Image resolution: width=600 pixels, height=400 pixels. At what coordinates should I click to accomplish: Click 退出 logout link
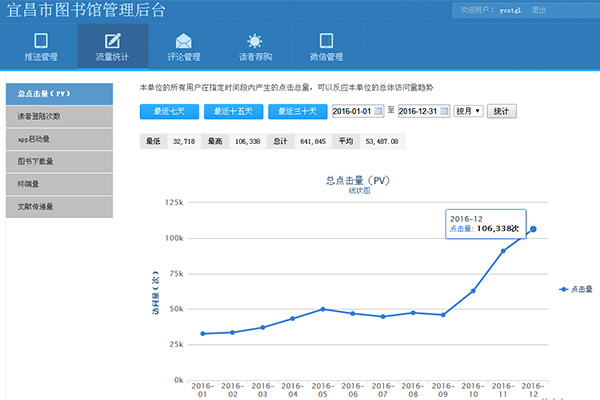coord(539,9)
